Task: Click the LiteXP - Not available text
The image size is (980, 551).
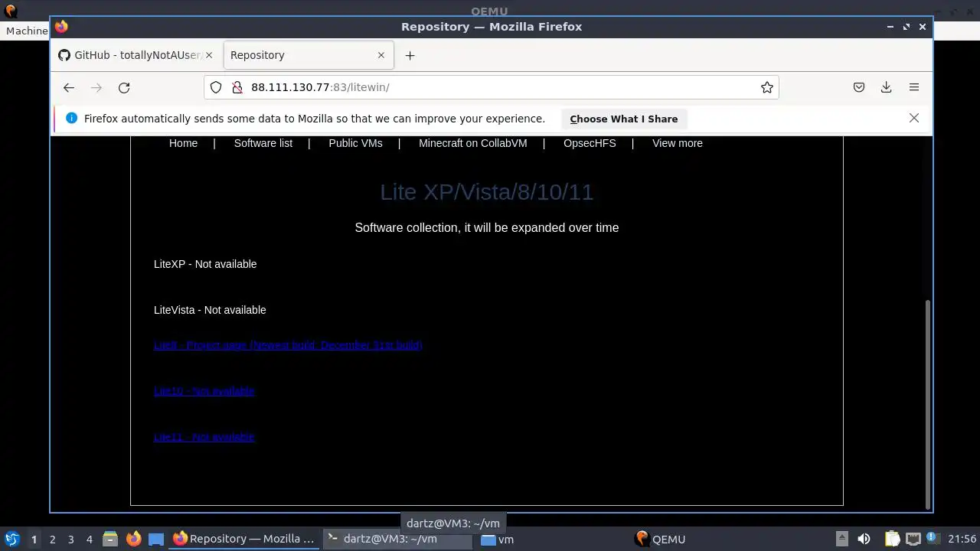Action: point(205,264)
